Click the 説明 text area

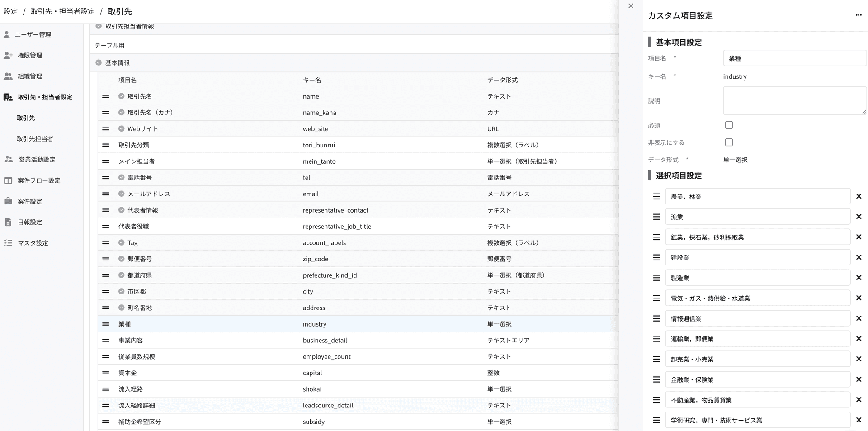(794, 100)
